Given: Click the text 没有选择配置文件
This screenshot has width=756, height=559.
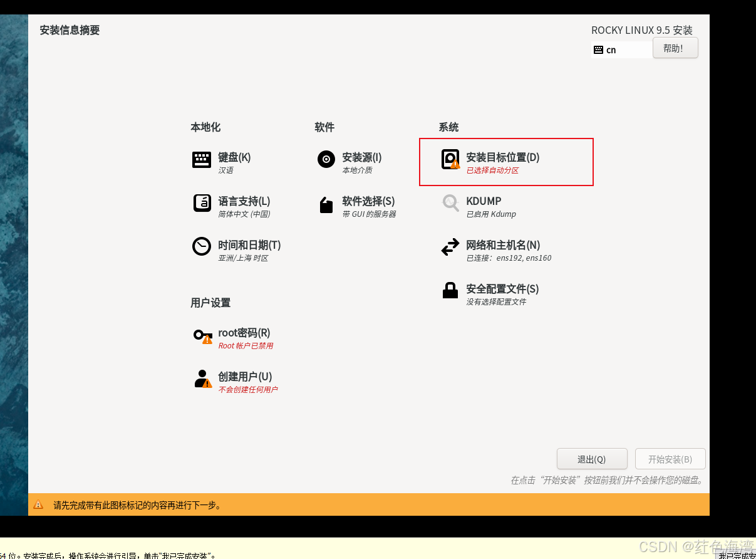Looking at the screenshot, I should point(496,302).
